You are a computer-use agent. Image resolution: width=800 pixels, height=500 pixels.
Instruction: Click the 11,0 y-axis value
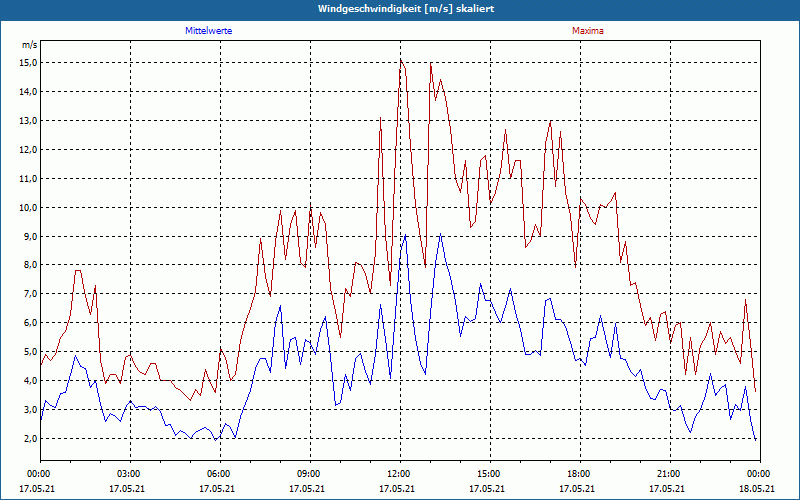[29, 179]
